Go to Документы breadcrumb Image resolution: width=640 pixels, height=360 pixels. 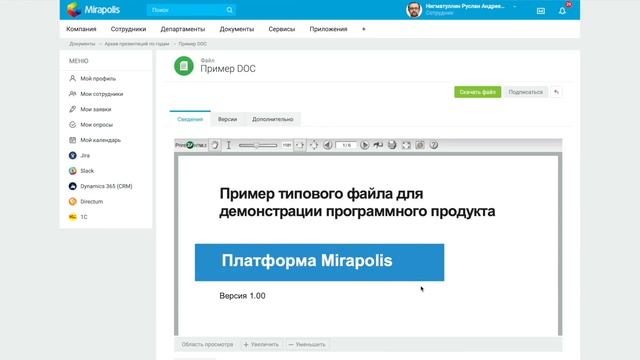pyautogui.click(x=82, y=44)
